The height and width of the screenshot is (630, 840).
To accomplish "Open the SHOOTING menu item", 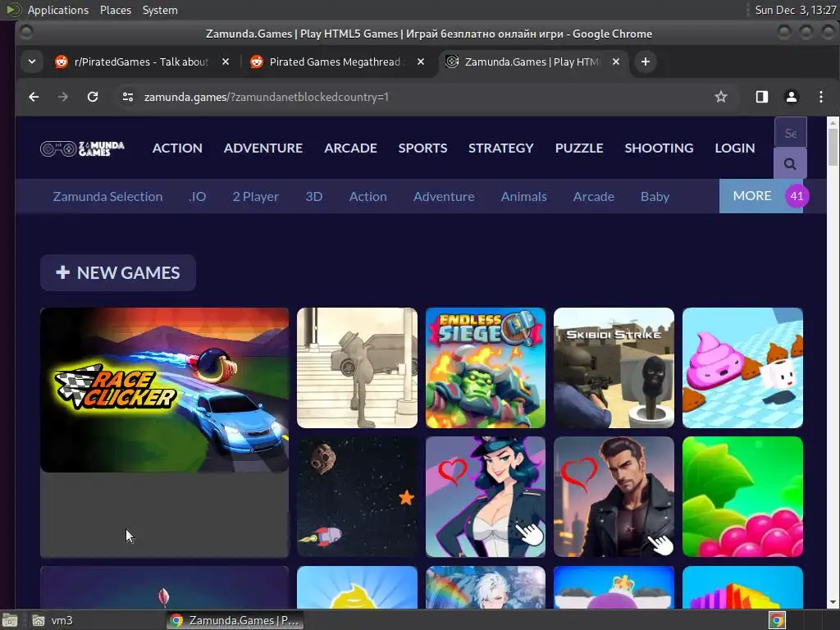I will point(659,148).
